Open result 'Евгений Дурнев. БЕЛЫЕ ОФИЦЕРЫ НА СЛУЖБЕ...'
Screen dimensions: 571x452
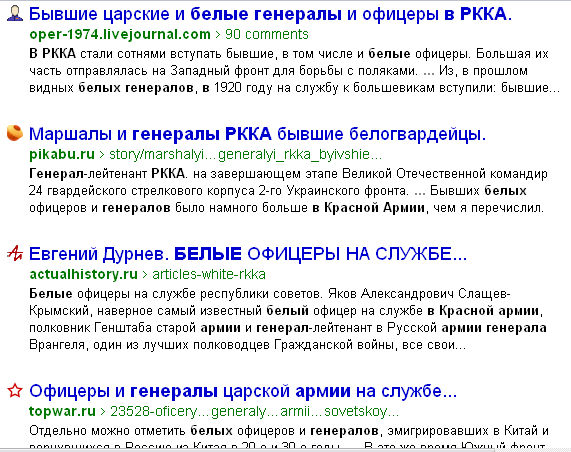click(248, 254)
